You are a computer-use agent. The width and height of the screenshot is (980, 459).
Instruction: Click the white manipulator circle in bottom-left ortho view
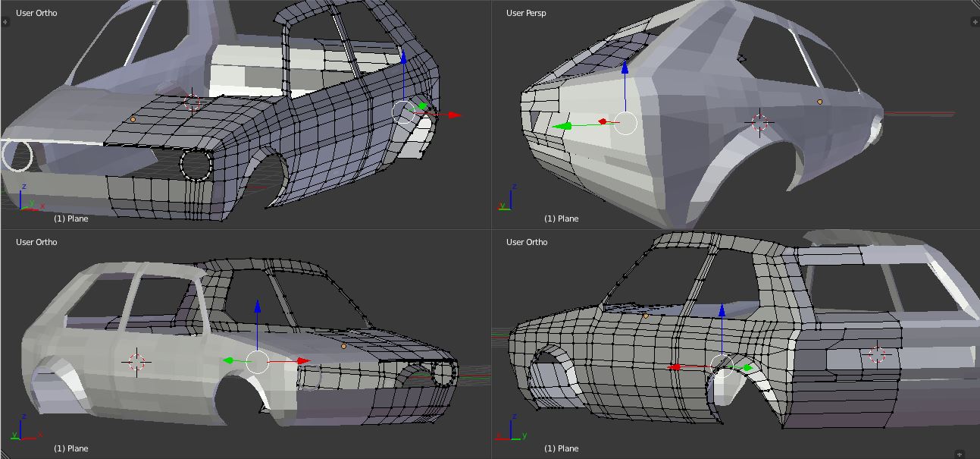click(x=258, y=362)
